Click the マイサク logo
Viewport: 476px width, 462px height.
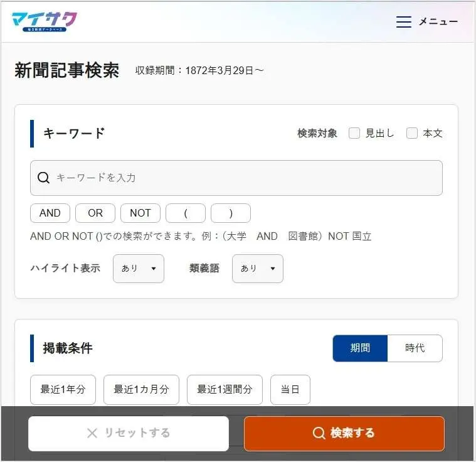(x=45, y=21)
